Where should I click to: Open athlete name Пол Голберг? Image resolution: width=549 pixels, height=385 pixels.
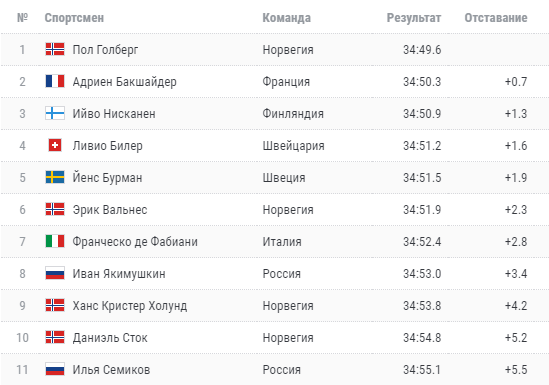(105, 50)
